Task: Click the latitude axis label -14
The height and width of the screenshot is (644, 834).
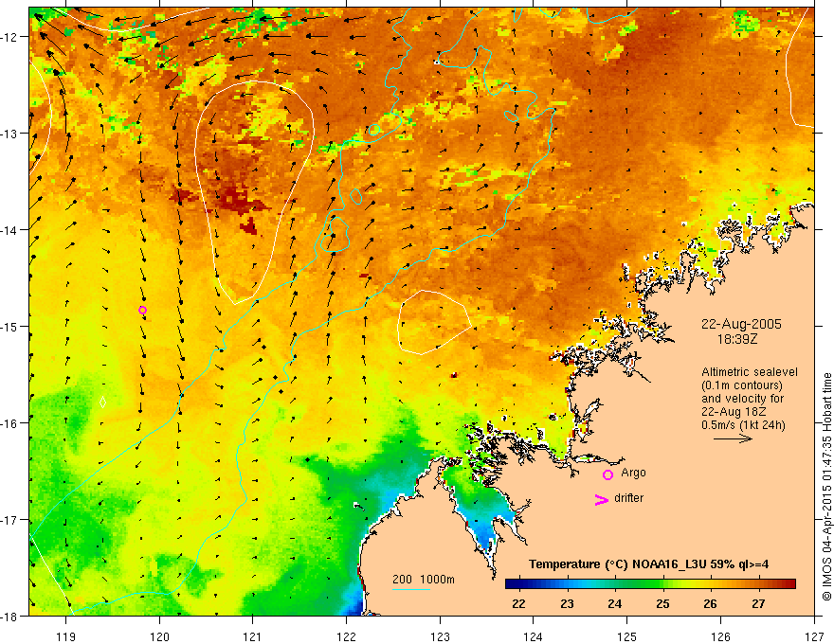Action: pos(10,230)
